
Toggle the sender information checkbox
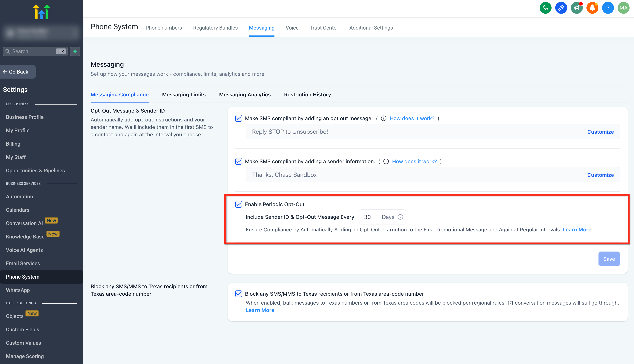coord(238,162)
